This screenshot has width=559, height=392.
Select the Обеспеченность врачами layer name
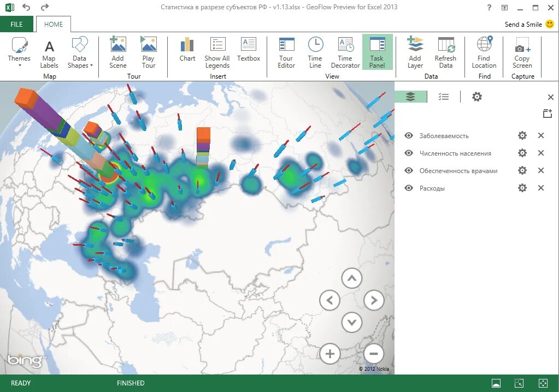(458, 170)
